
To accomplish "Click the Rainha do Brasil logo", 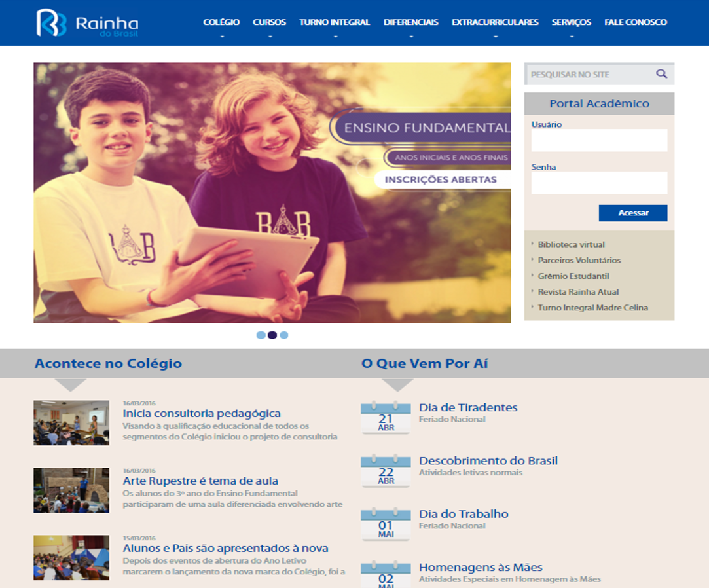I will (87, 23).
